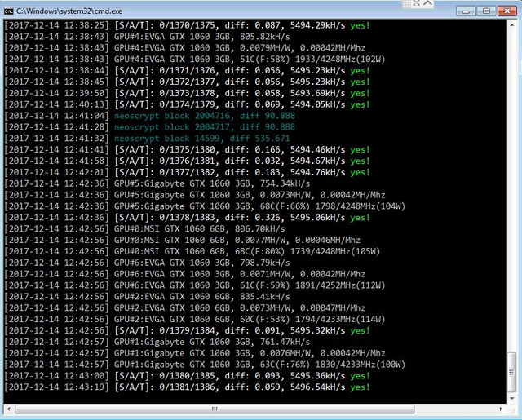Click 'diff: 0.183' value
This screenshot has width=522, height=420.
point(252,172)
